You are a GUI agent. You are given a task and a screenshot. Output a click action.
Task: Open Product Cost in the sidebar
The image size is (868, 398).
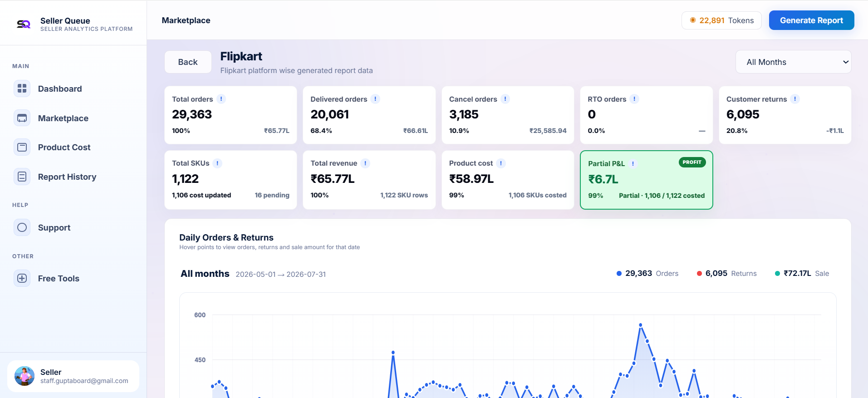[x=64, y=147]
